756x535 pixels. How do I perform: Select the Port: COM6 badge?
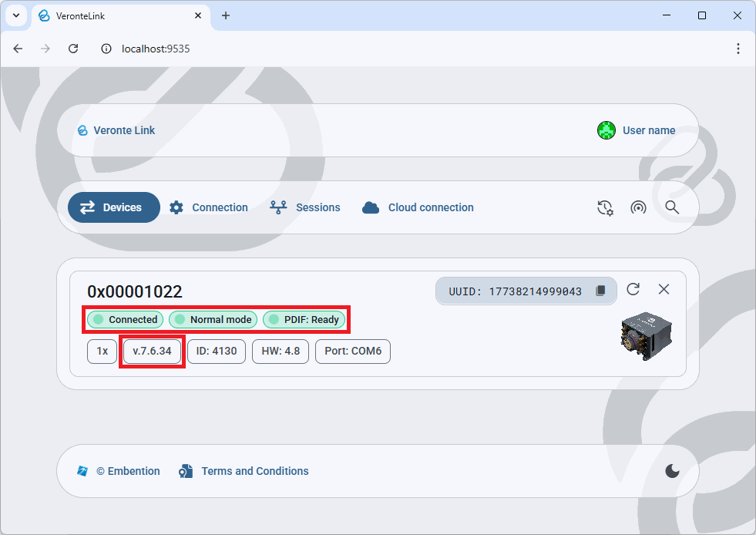[x=353, y=352]
